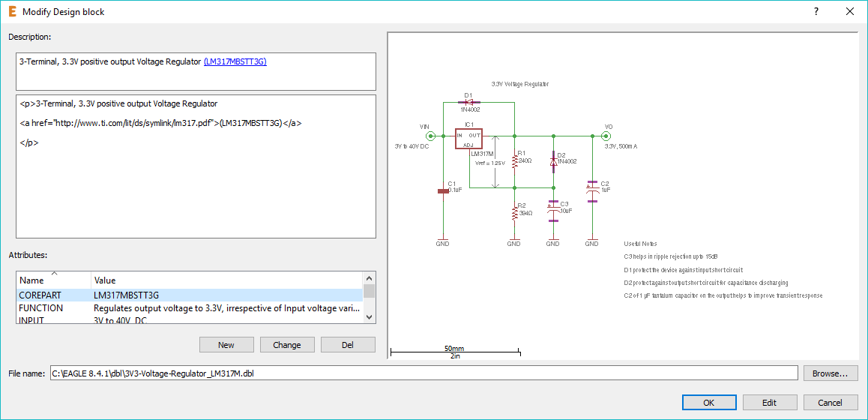Image resolution: width=868 pixels, height=420 pixels.
Task: Click the Browse... button
Action: [x=831, y=373]
